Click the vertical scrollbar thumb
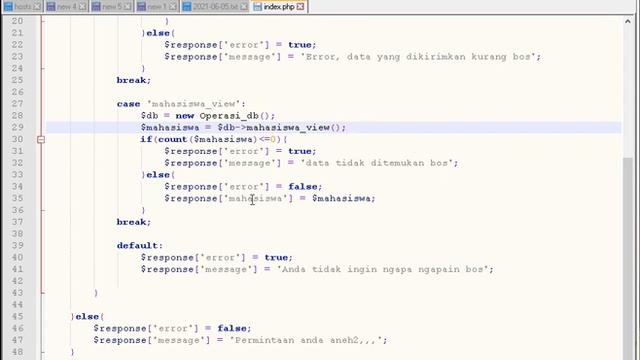 tap(627, 259)
